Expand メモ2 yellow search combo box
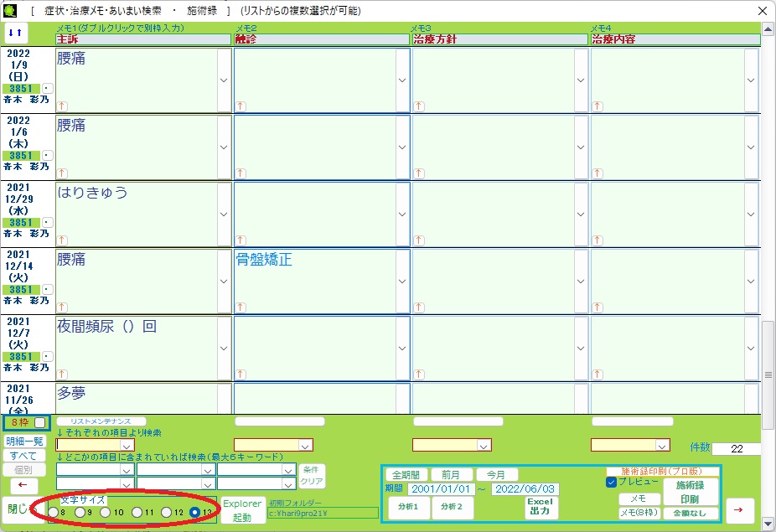 (x=305, y=446)
